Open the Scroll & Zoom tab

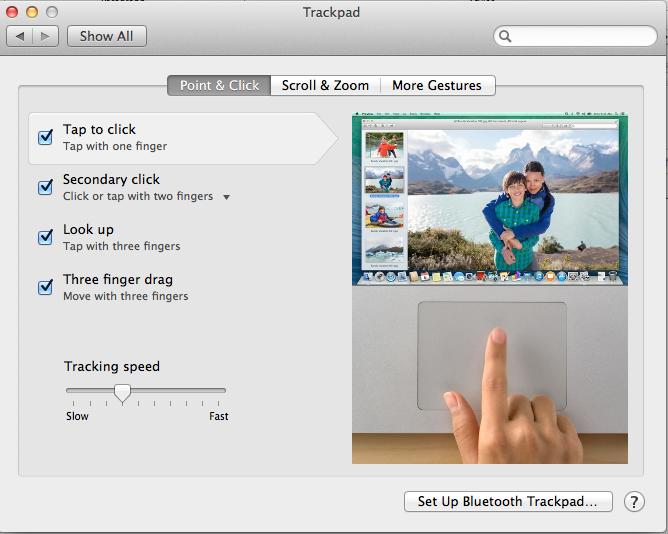coord(325,85)
